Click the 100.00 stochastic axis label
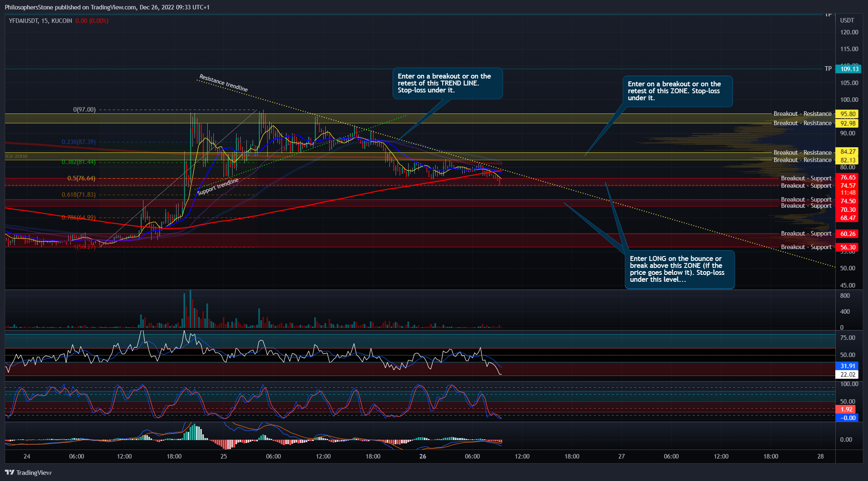Screen dimensions: 868x481 pos(849,384)
